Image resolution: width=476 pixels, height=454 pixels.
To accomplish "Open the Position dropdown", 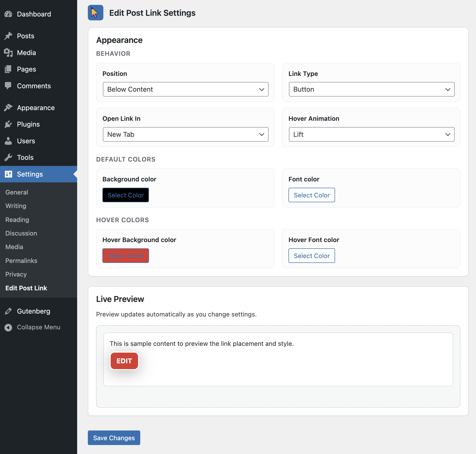I will coord(185,89).
